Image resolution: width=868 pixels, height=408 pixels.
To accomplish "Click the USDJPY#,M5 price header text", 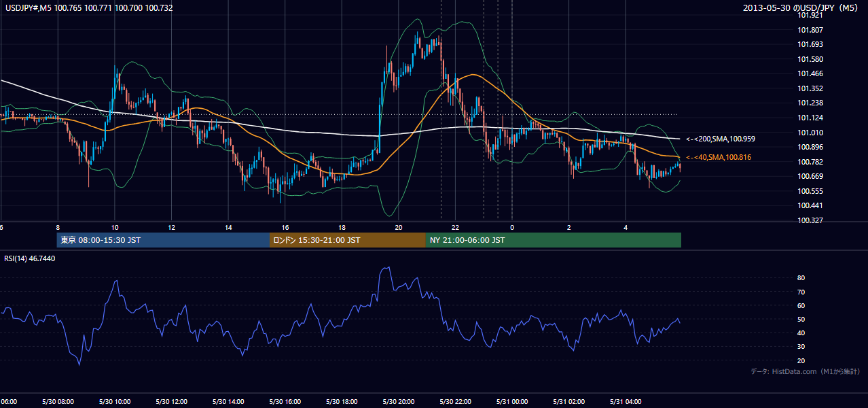I will (x=88, y=7).
